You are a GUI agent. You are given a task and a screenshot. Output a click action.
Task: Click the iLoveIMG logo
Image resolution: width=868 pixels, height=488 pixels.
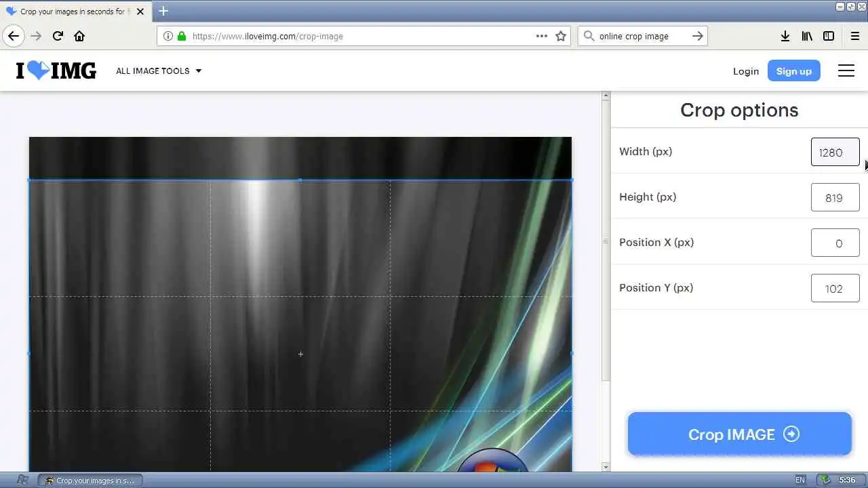56,70
